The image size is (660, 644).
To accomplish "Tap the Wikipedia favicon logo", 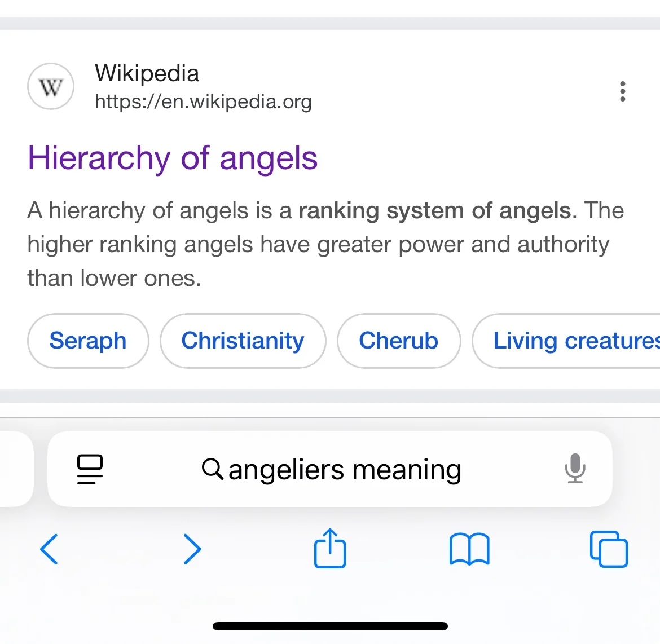I will point(51,87).
